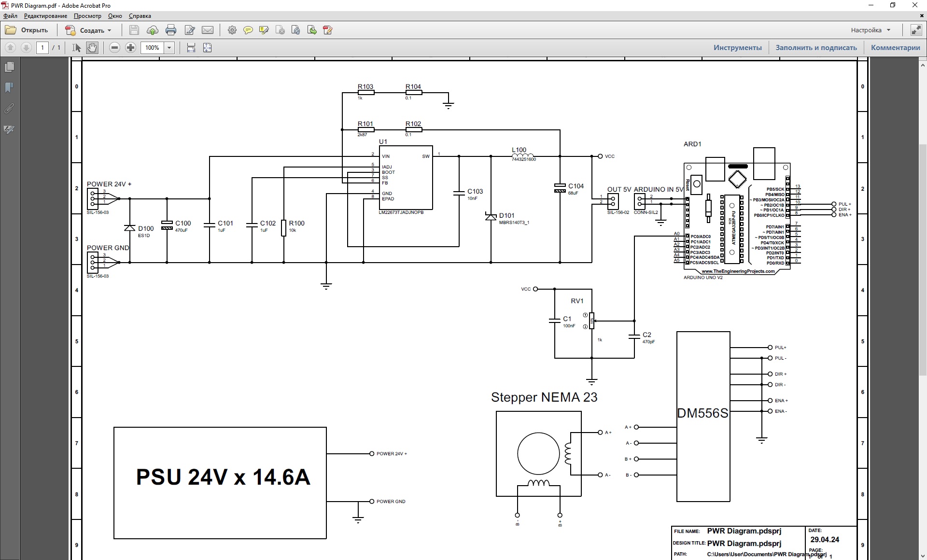This screenshot has width=927, height=560.
Task: Toggle read mode full-screen icon
Action: click(916, 30)
